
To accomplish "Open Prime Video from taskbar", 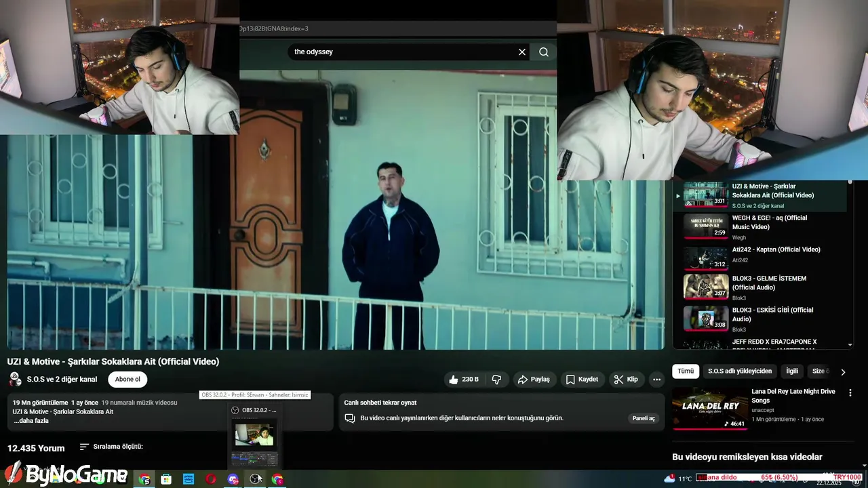I will [189, 479].
